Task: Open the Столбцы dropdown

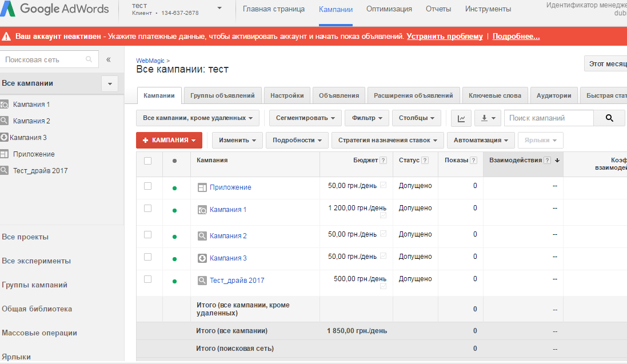Action: [x=416, y=118]
